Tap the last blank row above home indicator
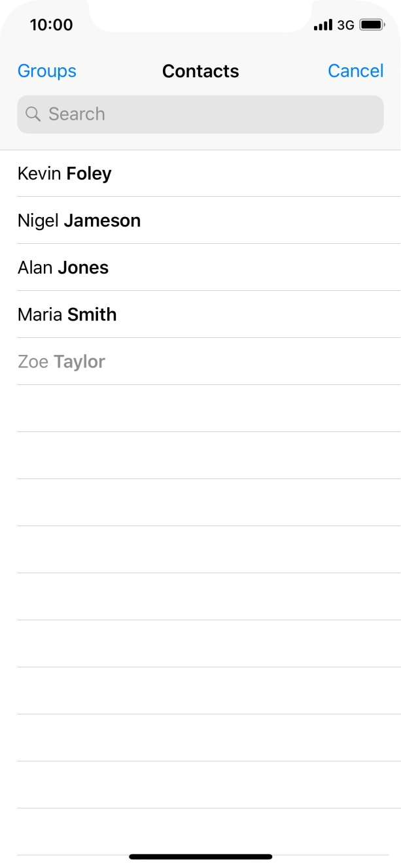Viewport: 401px width, 868px height. (200, 831)
